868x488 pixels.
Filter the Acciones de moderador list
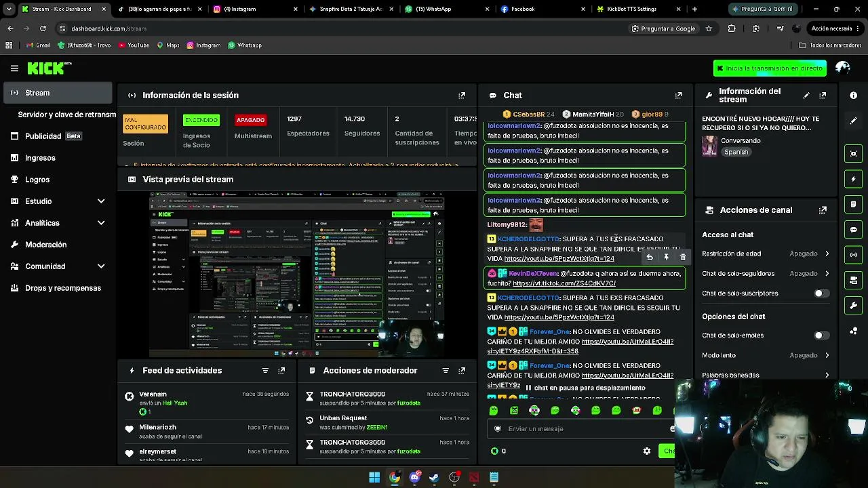coord(446,371)
